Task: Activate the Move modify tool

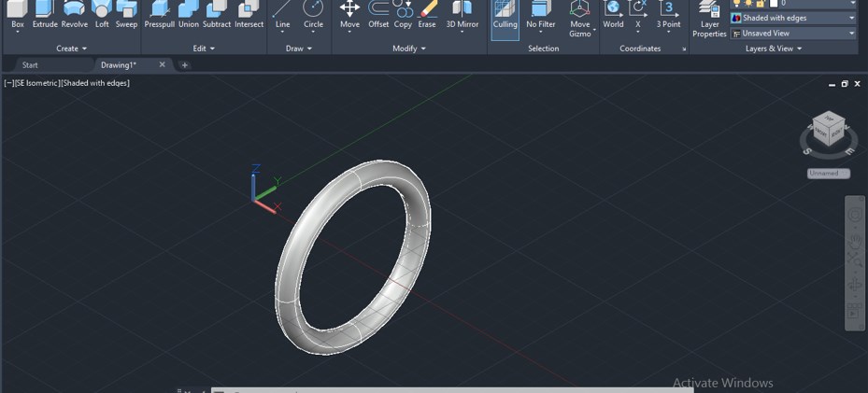Action: [x=349, y=12]
